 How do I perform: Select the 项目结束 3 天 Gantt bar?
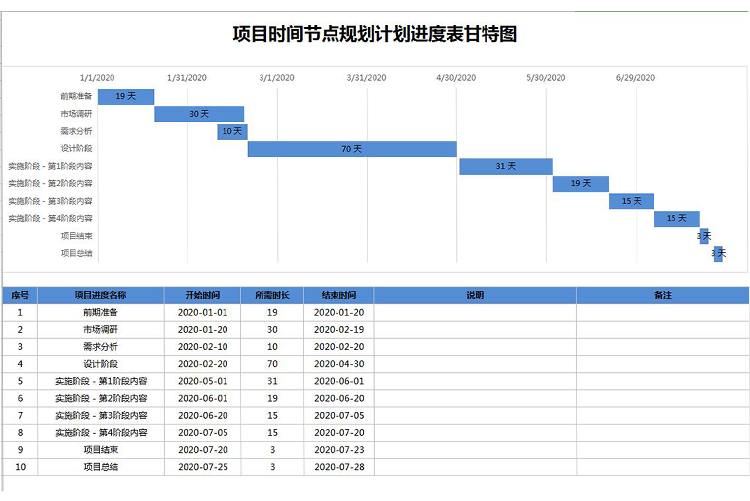(x=704, y=236)
